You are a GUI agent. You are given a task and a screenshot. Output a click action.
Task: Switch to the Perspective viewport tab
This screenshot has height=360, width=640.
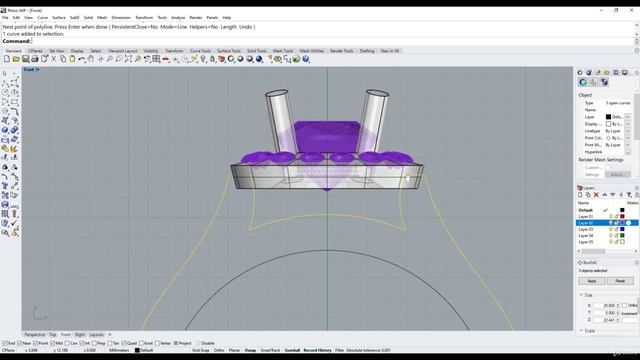[x=35, y=335]
